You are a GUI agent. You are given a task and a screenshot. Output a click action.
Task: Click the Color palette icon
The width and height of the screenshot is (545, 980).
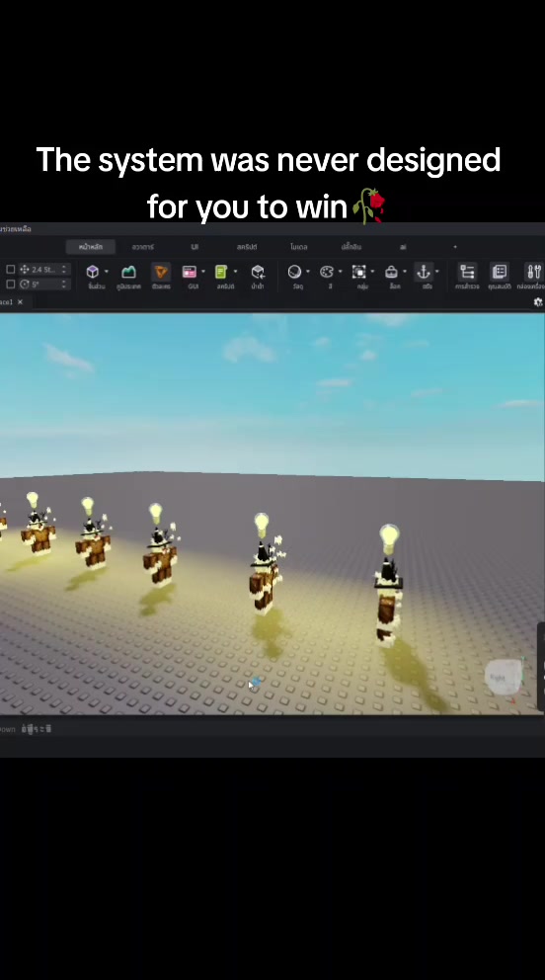click(327, 272)
